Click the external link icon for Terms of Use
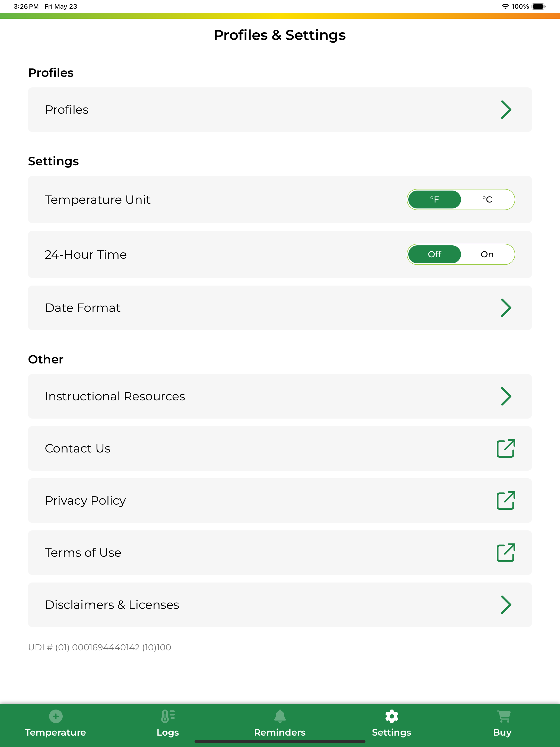The width and height of the screenshot is (560, 747). (506, 552)
